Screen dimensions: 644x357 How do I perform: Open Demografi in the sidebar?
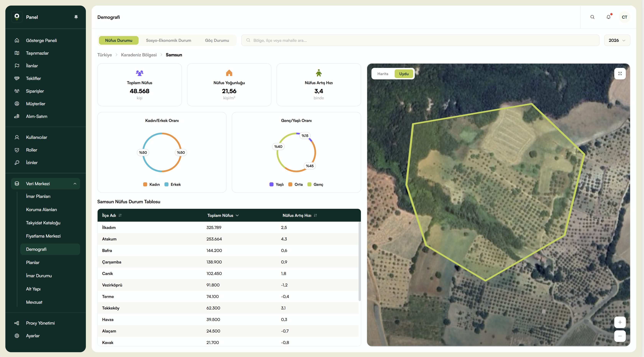[x=50, y=249]
